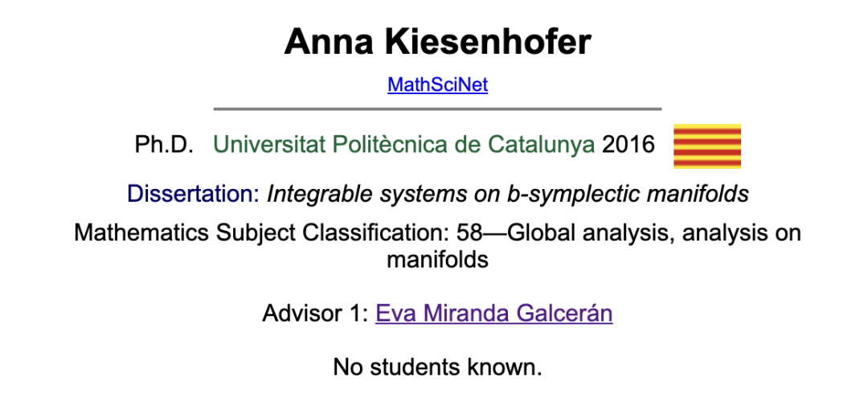Click the horizontal divider below MathSciNet

437,108
